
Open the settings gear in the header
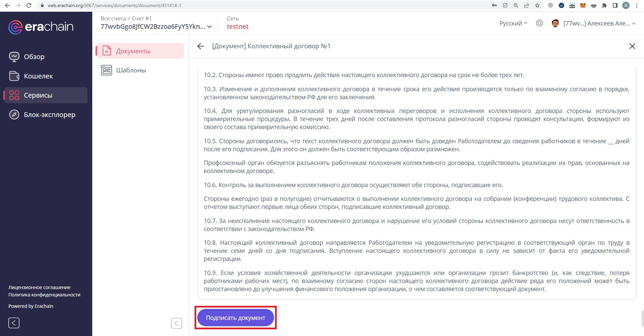(x=539, y=23)
